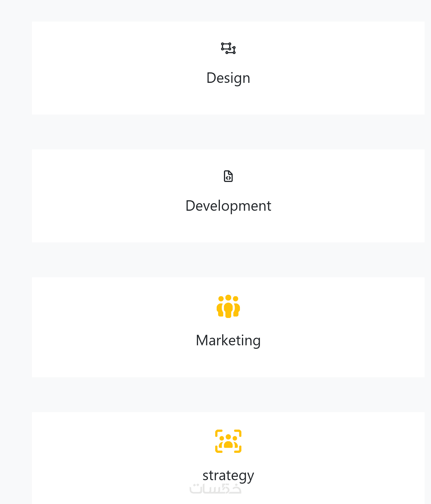Click the yellow framed-people strategy icon

click(x=228, y=441)
